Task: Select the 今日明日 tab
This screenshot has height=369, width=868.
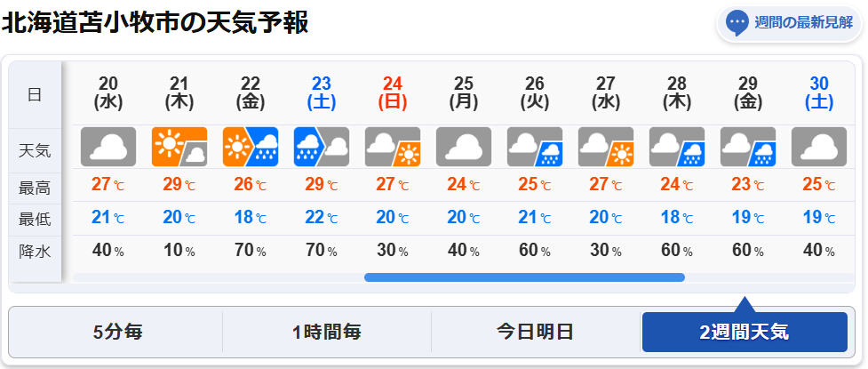Action: (535, 333)
